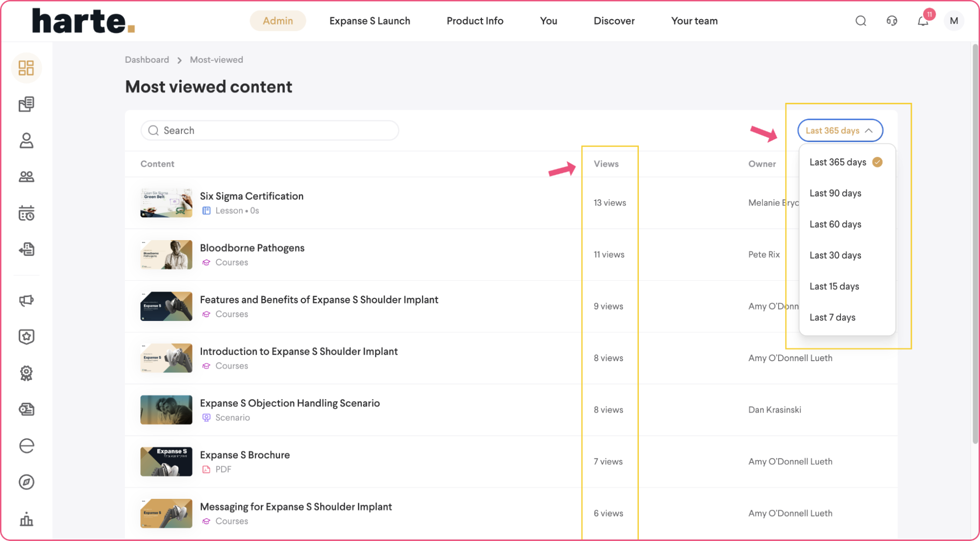Open the Expanse S Launch tab
This screenshot has width=980, height=541.
tap(370, 21)
